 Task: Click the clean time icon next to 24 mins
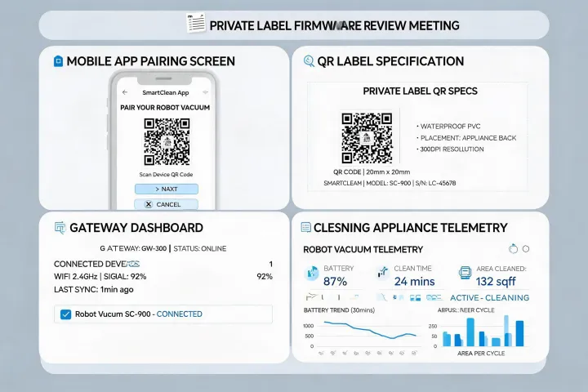pos(382,272)
